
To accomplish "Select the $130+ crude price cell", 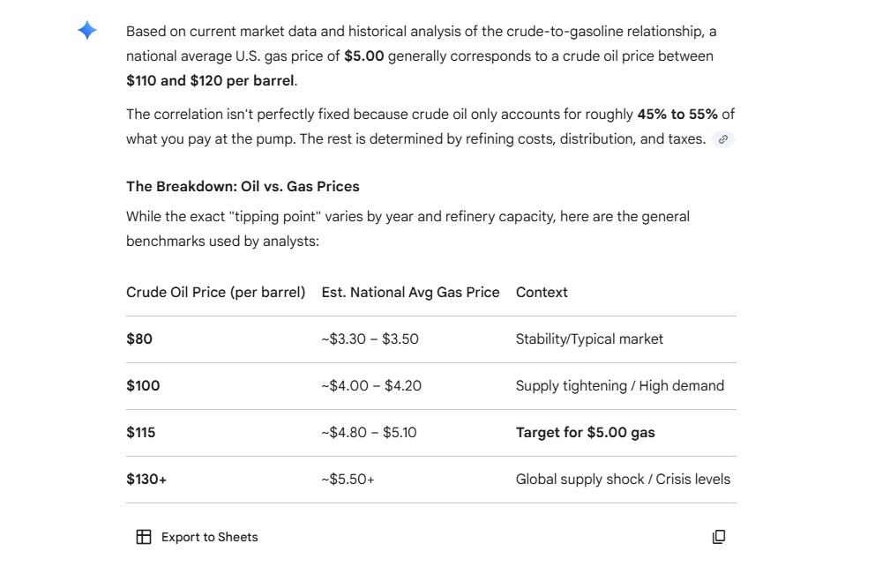I will point(146,479).
